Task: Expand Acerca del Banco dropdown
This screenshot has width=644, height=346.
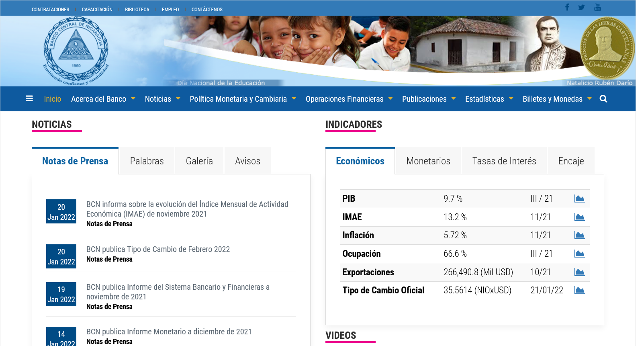Action: (x=103, y=99)
